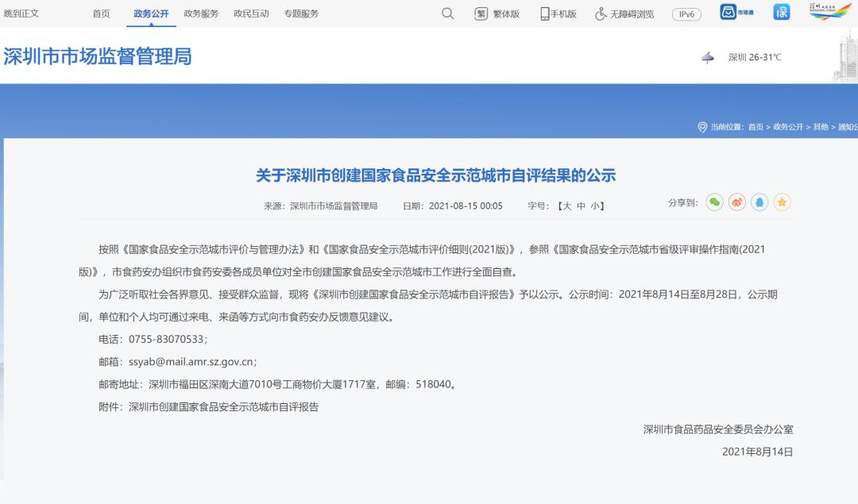This screenshot has height=504, width=858.
Task: Click the blue 深 app icon
Action: 782,12
